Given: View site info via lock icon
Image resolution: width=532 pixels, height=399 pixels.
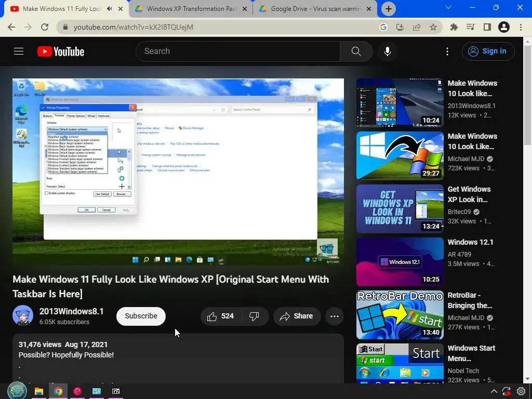Looking at the screenshot, I should click(x=66, y=27).
